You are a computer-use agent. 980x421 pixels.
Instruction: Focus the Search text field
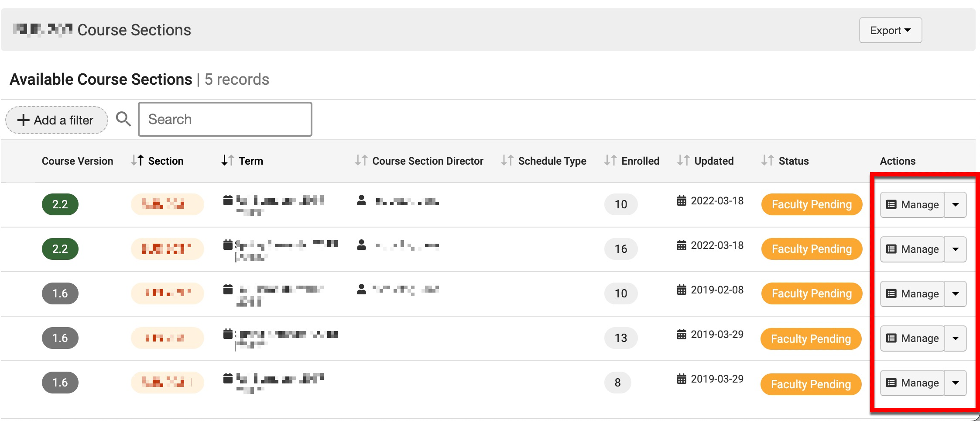tap(225, 119)
